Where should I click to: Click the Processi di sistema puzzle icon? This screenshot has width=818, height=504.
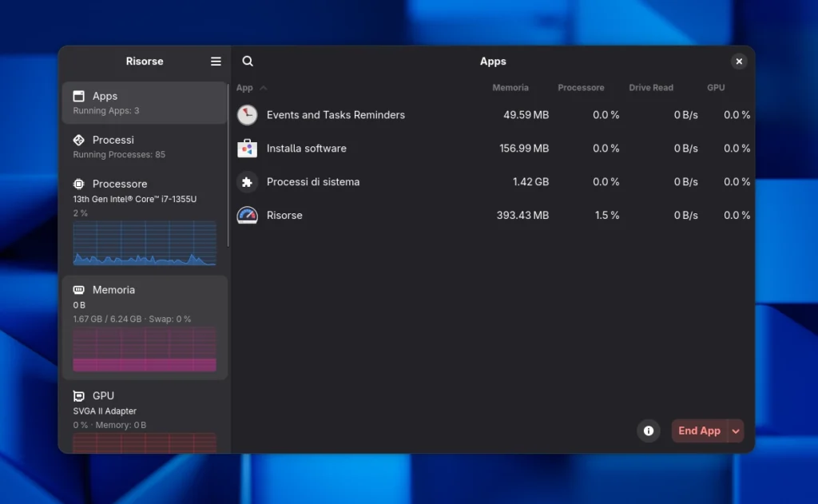point(247,181)
